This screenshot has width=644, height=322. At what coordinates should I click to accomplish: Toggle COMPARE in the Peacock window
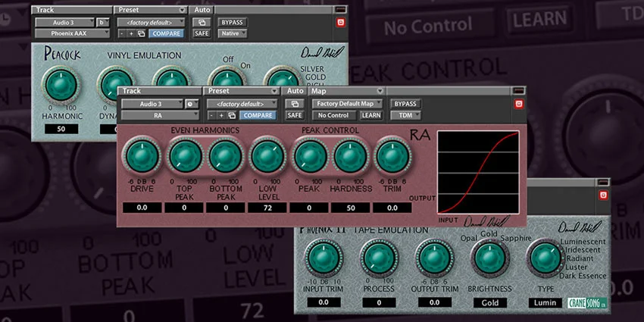(165, 33)
